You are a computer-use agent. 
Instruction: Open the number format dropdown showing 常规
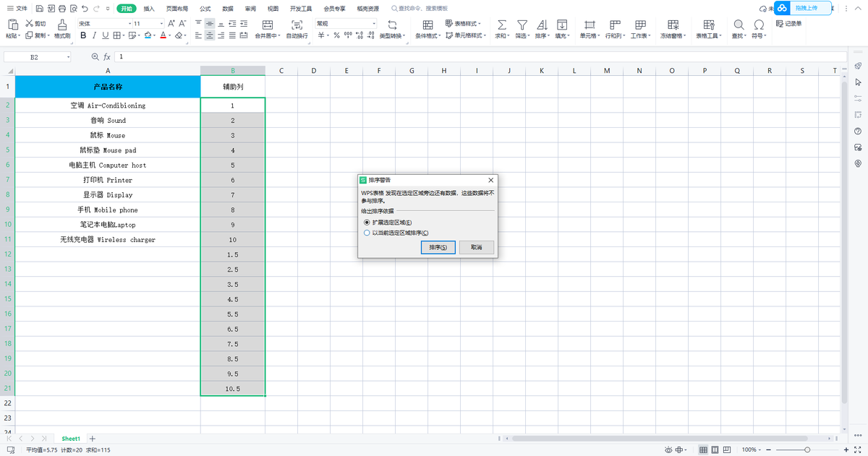(345, 24)
